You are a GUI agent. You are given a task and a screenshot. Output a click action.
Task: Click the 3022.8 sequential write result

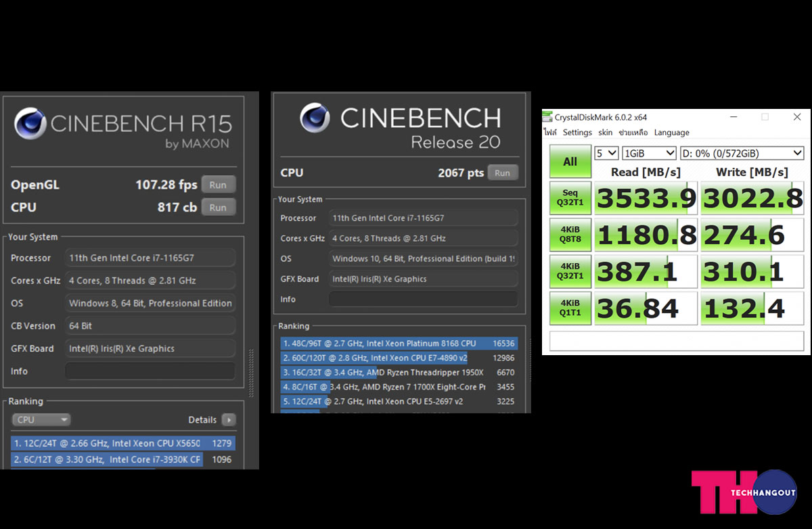click(752, 198)
